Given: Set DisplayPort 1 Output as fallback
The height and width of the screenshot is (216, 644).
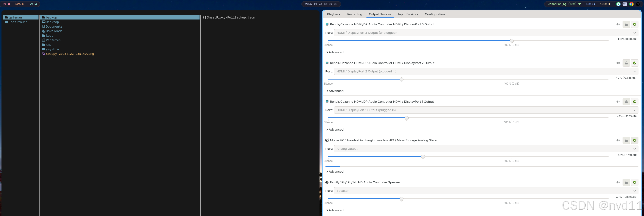Looking at the screenshot, I should tap(635, 102).
